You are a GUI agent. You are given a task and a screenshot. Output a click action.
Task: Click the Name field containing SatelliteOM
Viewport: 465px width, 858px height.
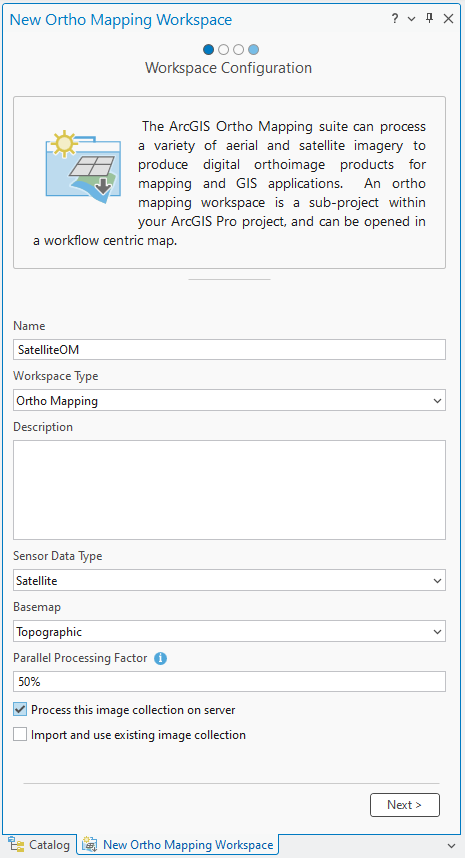tap(229, 350)
